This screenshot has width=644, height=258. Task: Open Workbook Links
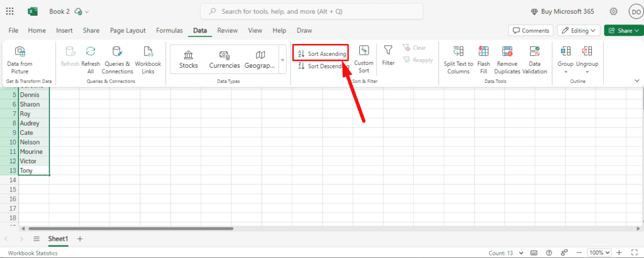coord(148,60)
